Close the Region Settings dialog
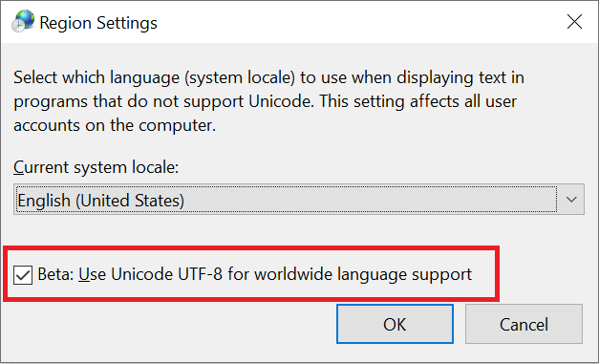599x364 pixels. pos(574,22)
